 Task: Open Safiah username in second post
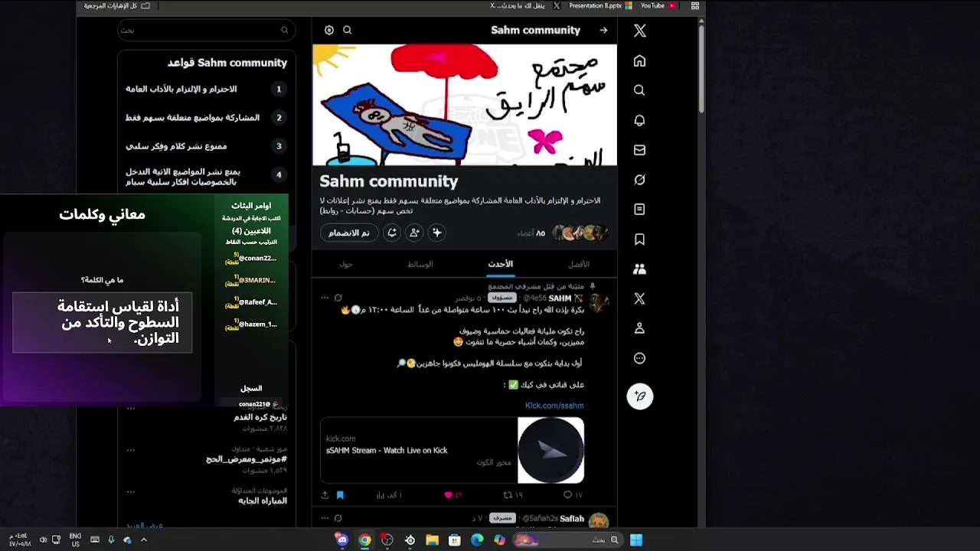[572, 518]
